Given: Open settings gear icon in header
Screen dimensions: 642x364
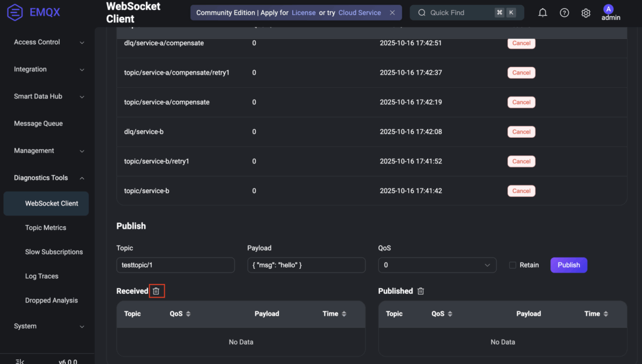Looking at the screenshot, I should click(x=586, y=13).
